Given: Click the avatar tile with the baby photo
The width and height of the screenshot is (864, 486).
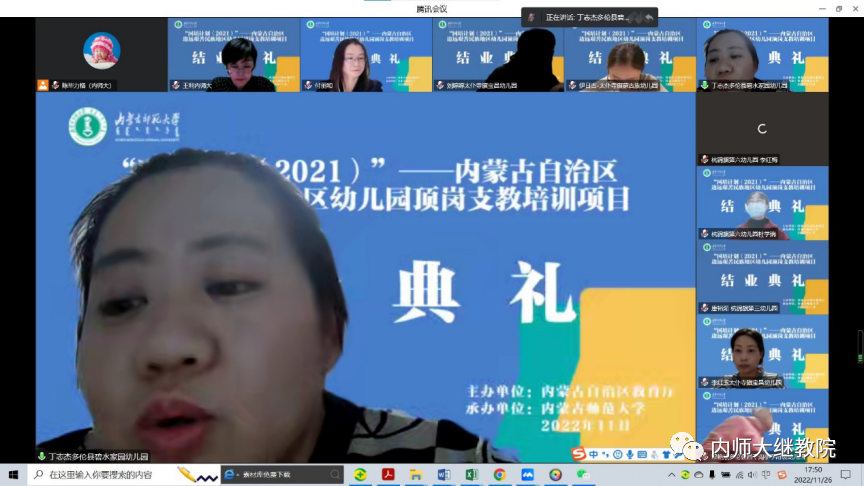Looking at the screenshot, I should (x=102, y=50).
